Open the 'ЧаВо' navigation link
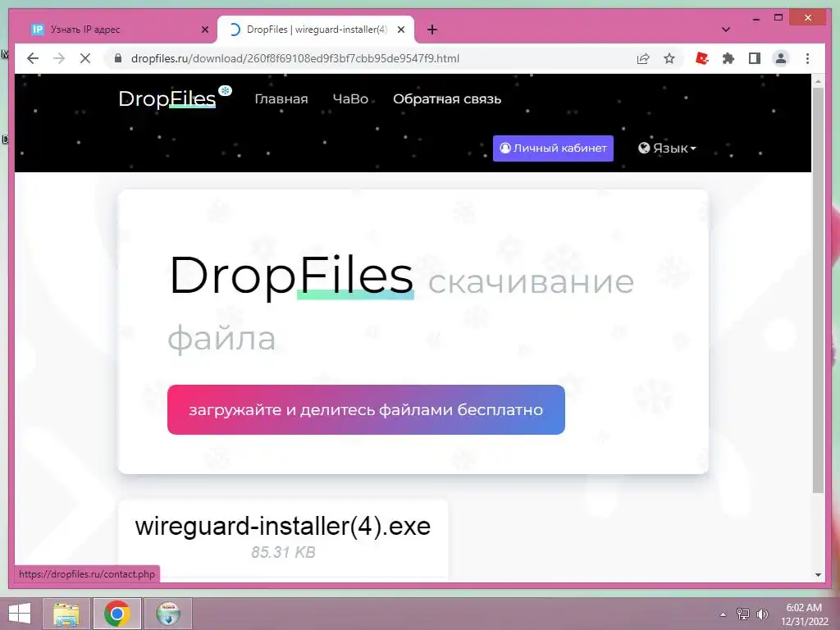 pyautogui.click(x=350, y=99)
